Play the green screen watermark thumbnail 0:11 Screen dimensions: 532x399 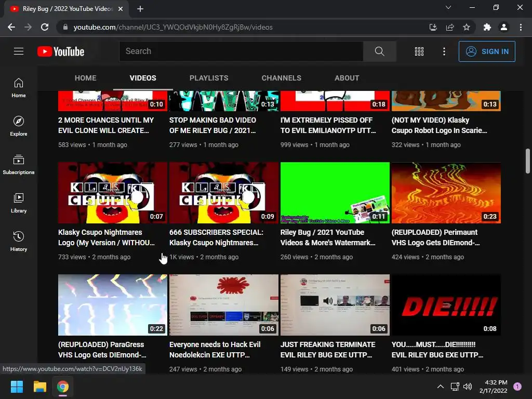(x=335, y=193)
